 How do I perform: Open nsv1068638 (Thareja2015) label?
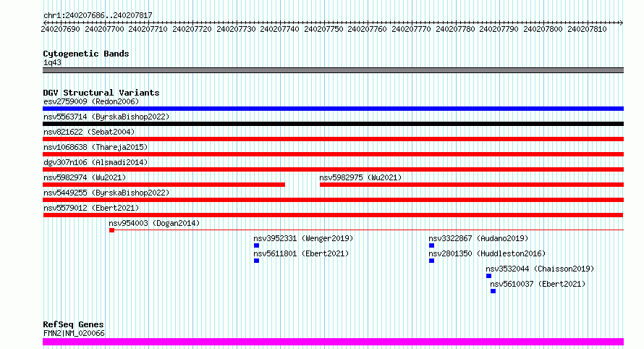click(x=96, y=147)
